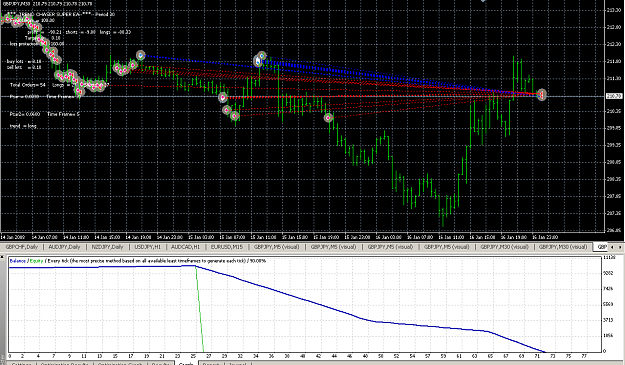Open the Optimization Results tab
This screenshot has height=365, width=625.
(x=65, y=363)
